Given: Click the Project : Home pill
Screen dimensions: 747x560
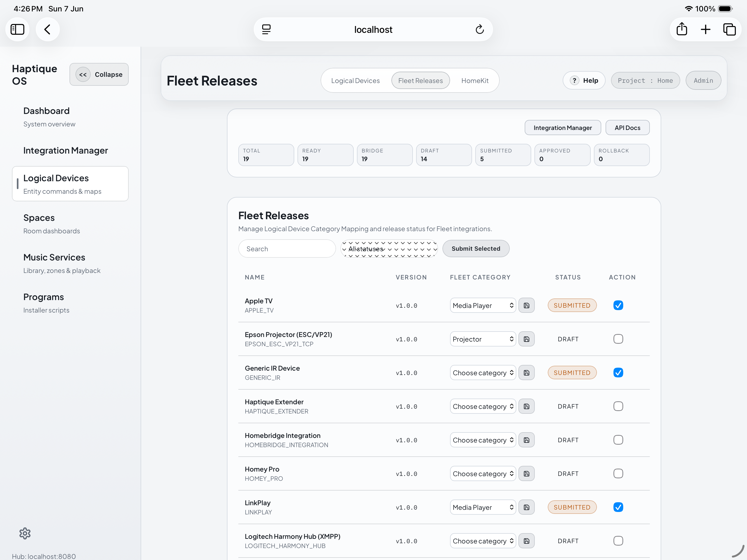Looking at the screenshot, I should 645,81.
